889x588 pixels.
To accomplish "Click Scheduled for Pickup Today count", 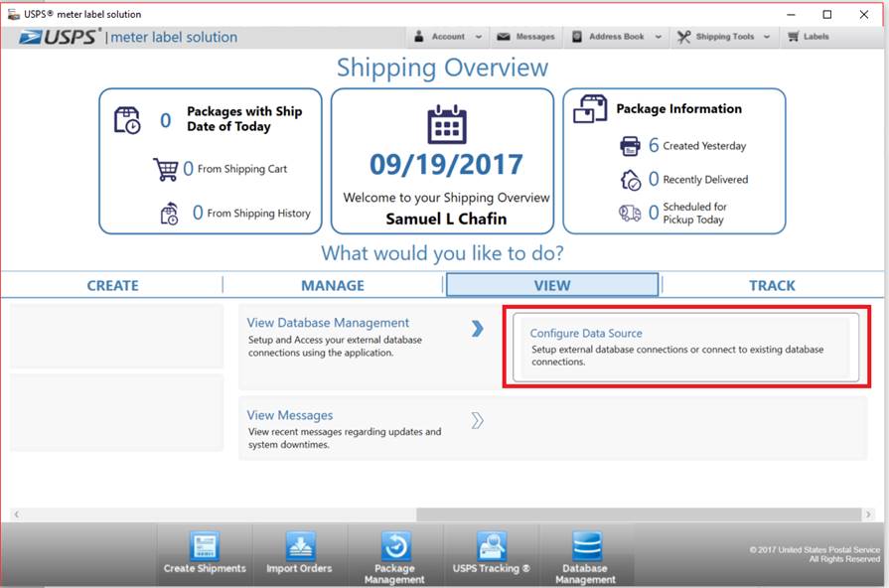I will coord(654,213).
